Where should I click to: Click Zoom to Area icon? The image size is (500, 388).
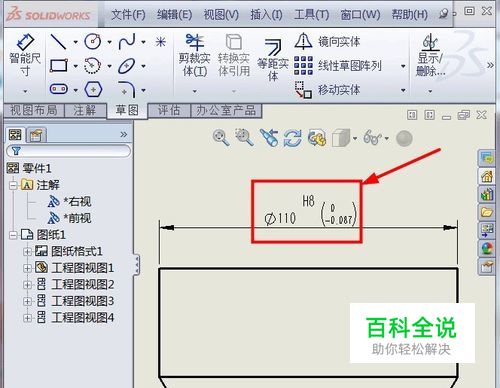pyautogui.click(x=244, y=137)
